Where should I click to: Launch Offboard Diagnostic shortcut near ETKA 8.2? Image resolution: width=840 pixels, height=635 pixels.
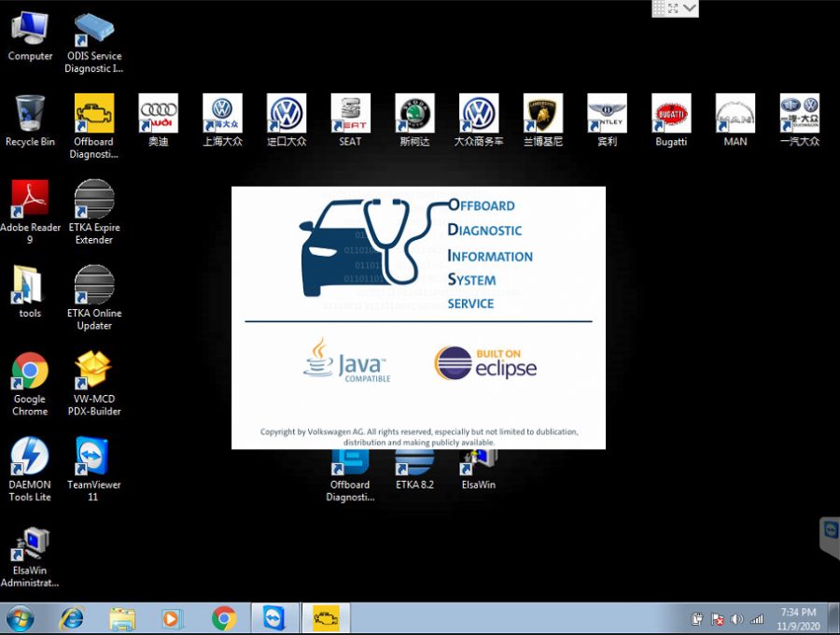(x=349, y=462)
